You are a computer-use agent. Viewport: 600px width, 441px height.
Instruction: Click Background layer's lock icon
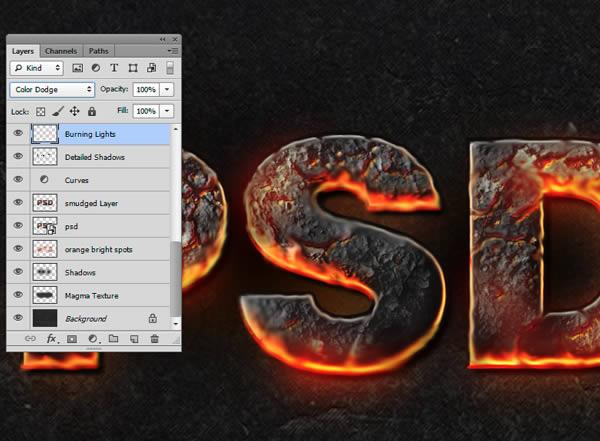pyautogui.click(x=153, y=318)
